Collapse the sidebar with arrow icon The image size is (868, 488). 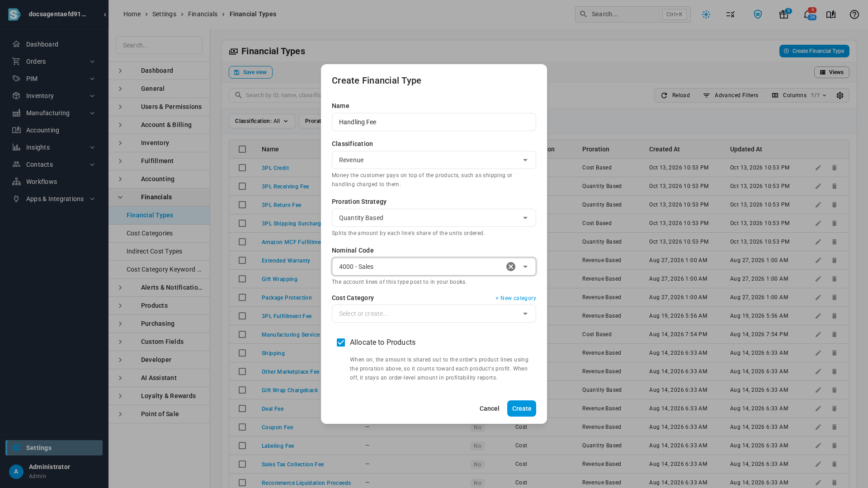pyautogui.click(x=105, y=14)
